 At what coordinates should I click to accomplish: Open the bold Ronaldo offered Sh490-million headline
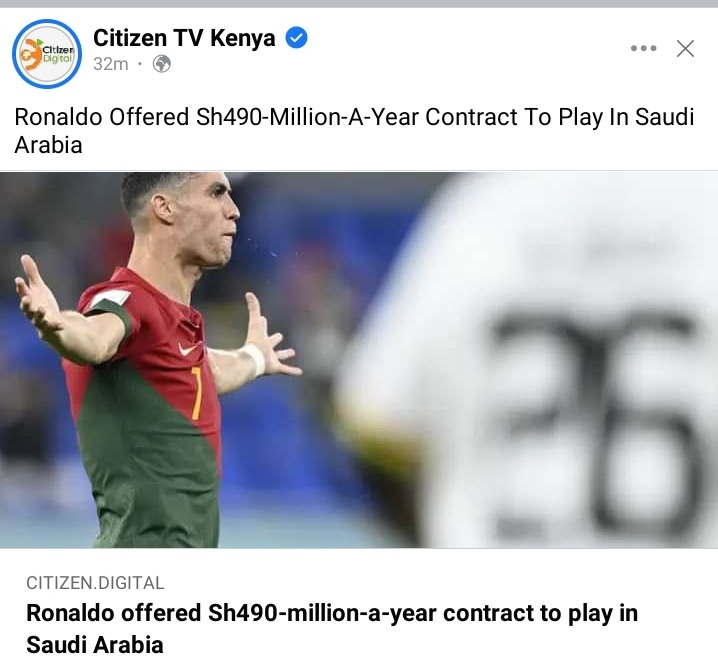[332, 629]
